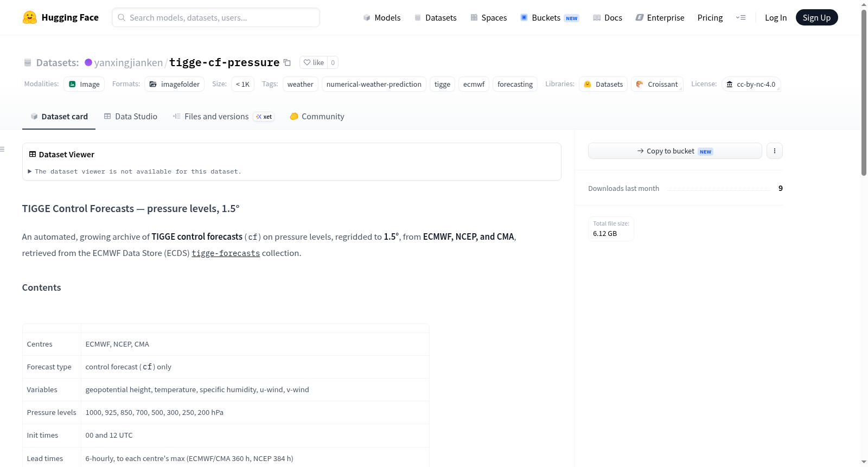868x467 pixels.
Task: Open the Models page
Action: (x=382, y=17)
